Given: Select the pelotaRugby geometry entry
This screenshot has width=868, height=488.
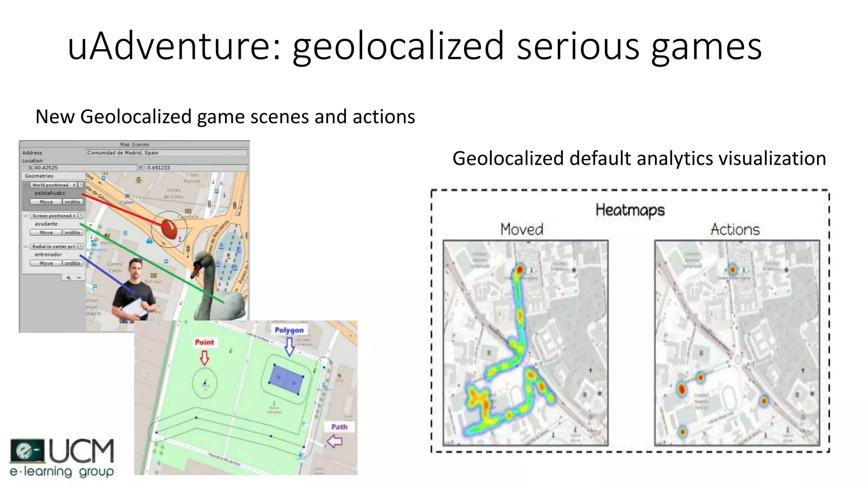Looking at the screenshot, I should point(50,193).
